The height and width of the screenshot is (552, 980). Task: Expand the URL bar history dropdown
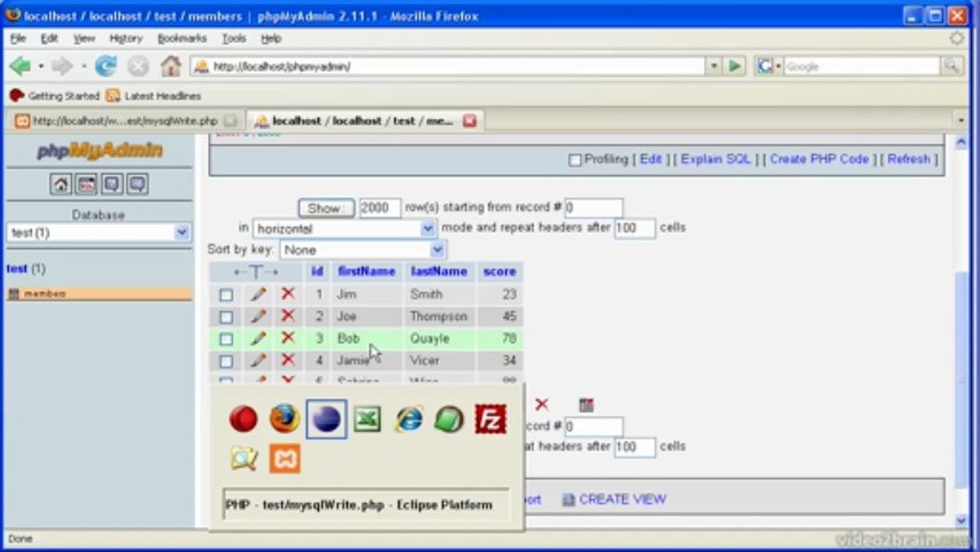(714, 67)
